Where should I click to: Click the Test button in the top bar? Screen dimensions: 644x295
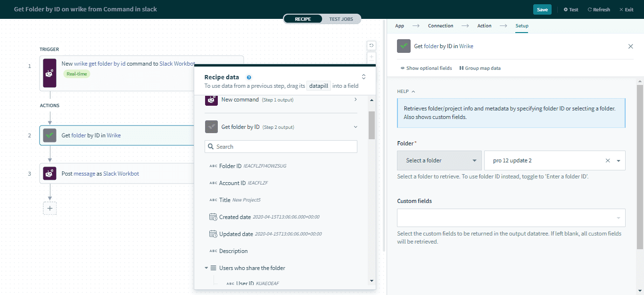570,9
